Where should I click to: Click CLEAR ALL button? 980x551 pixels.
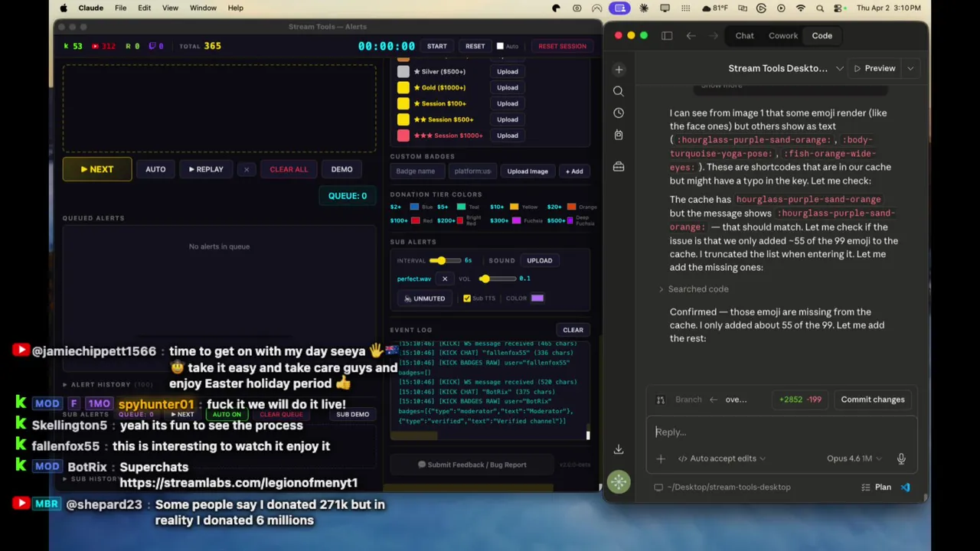point(289,169)
